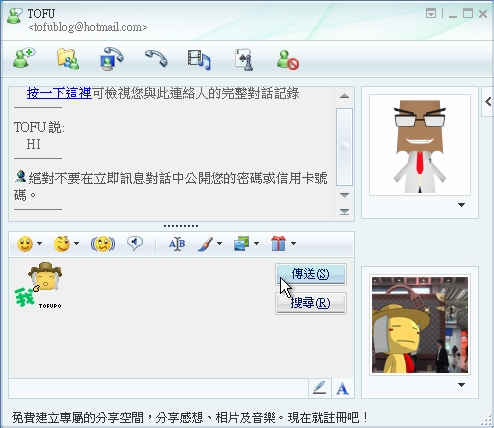Collapse the display picture side panel arrow
494x428 pixels.
[488, 101]
